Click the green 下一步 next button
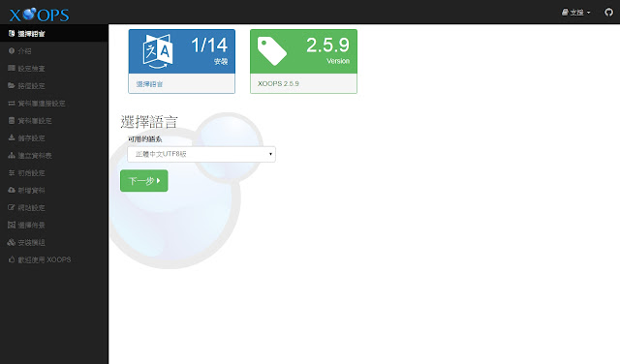This screenshot has height=364, width=620. point(144,181)
